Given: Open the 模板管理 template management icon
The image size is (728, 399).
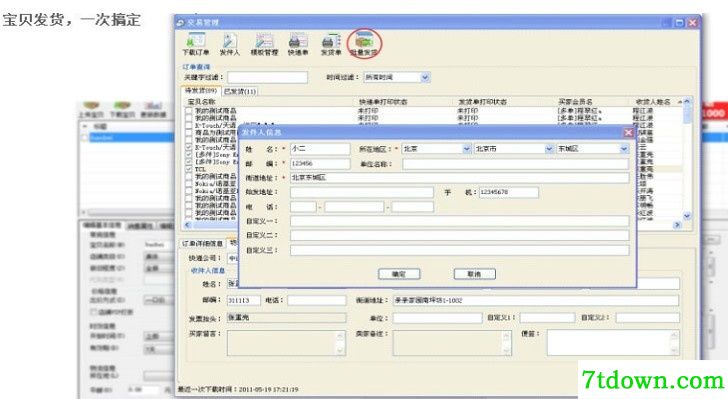Looking at the screenshot, I should 264,45.
